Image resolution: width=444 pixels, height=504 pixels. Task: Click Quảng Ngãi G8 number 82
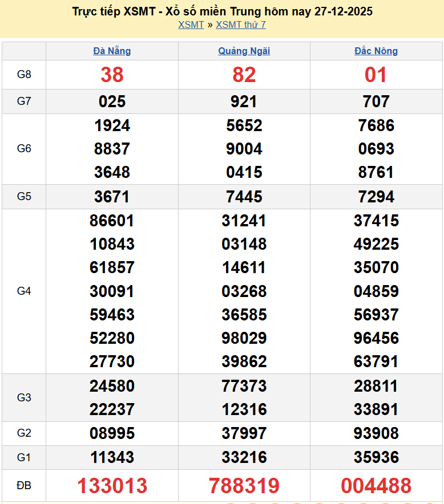tap(244, 75)
